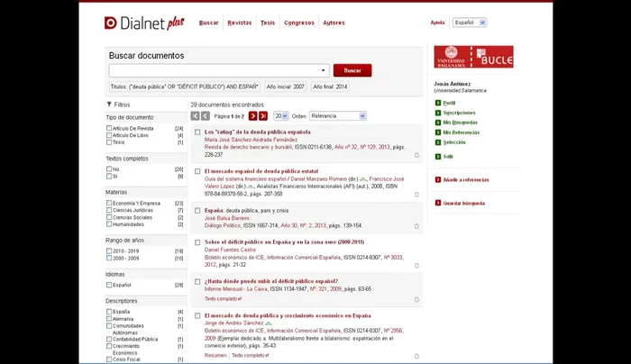
Task: Open document icon for first search result
Action: tap(416, 155)
